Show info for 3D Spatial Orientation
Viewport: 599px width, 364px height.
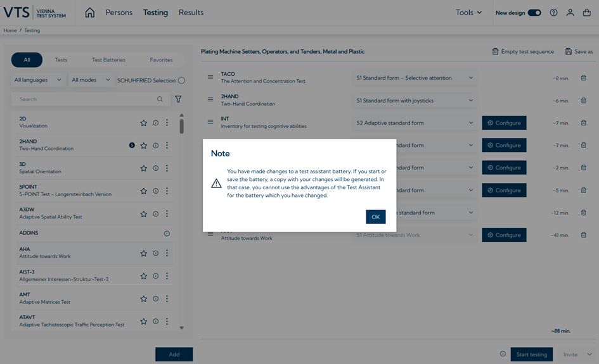155,168
